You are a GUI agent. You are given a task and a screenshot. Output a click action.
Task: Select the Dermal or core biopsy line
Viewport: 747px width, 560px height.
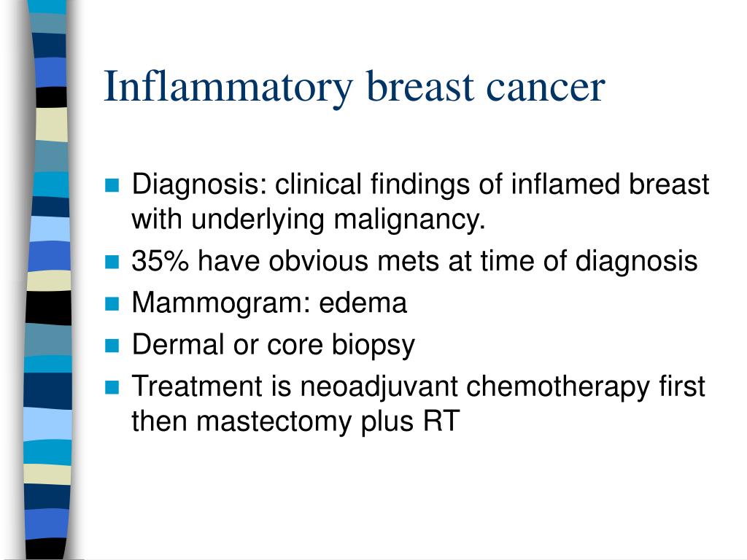(x=273, y=345)
